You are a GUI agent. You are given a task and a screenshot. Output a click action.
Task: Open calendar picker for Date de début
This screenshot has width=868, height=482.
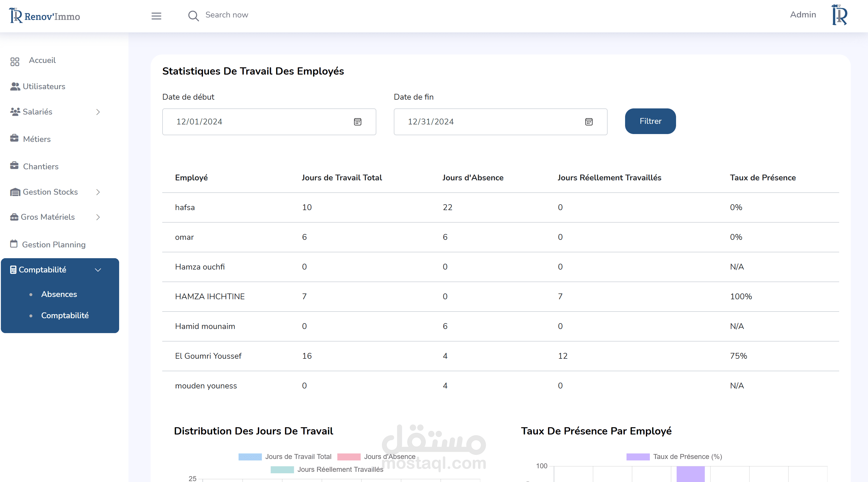[357, 122]
